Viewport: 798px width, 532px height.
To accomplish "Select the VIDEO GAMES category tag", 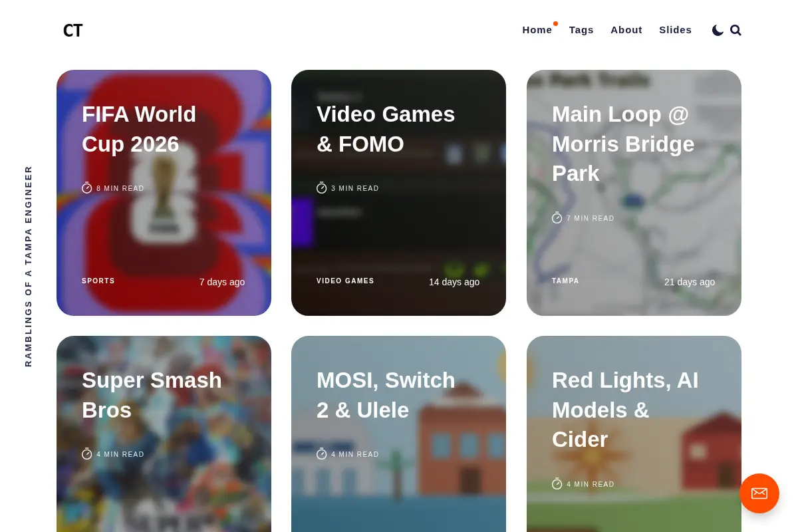I will tap(345, 281).
